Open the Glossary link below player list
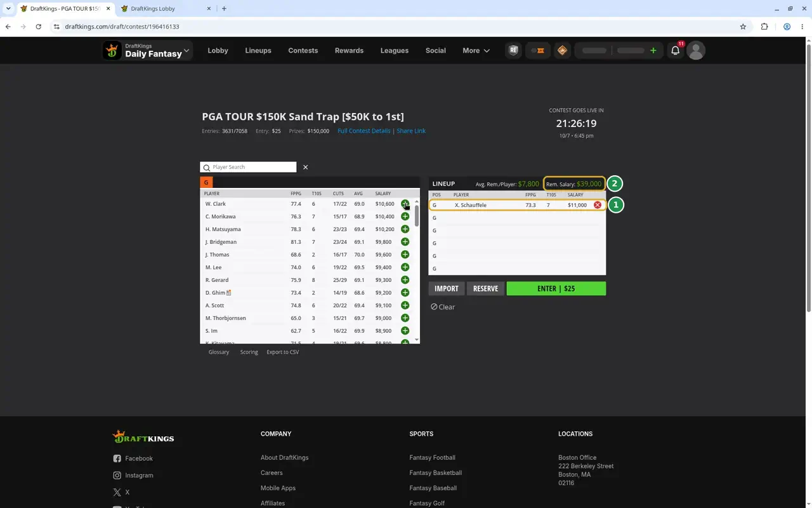Viewport: 812px width, 508px height. pos(219,352)
